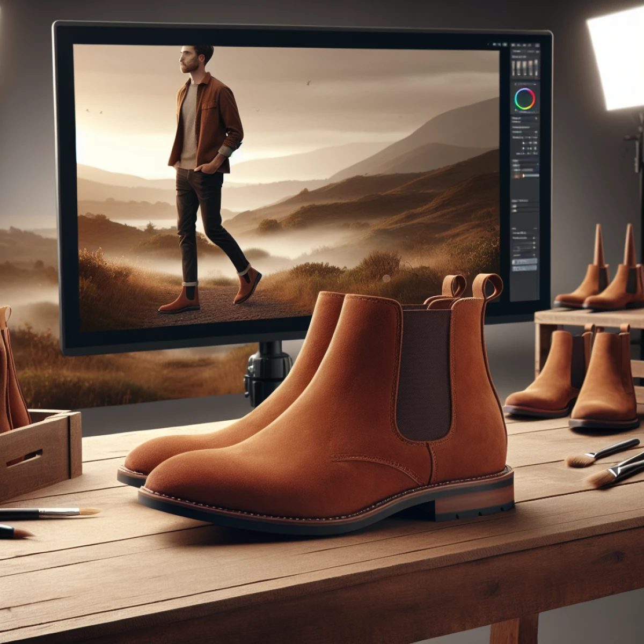Click the top-right corner icon of the editor panel
Screen dimensions: 644x644
pyautogui.click(x=537, y=46)
